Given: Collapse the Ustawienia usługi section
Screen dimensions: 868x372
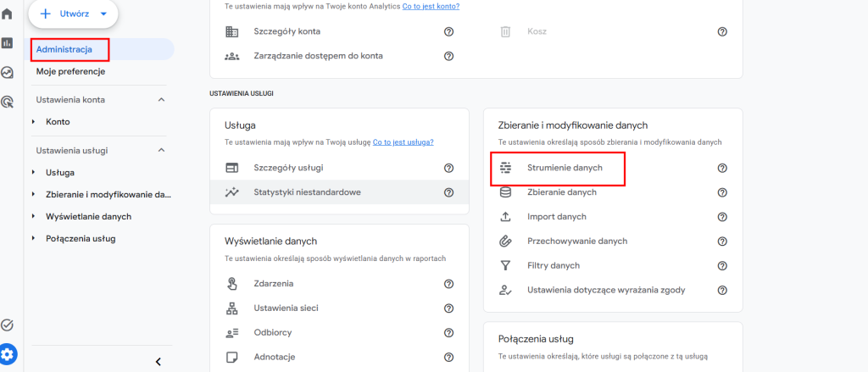Looking at the screenshot, I should pos(162,150).
